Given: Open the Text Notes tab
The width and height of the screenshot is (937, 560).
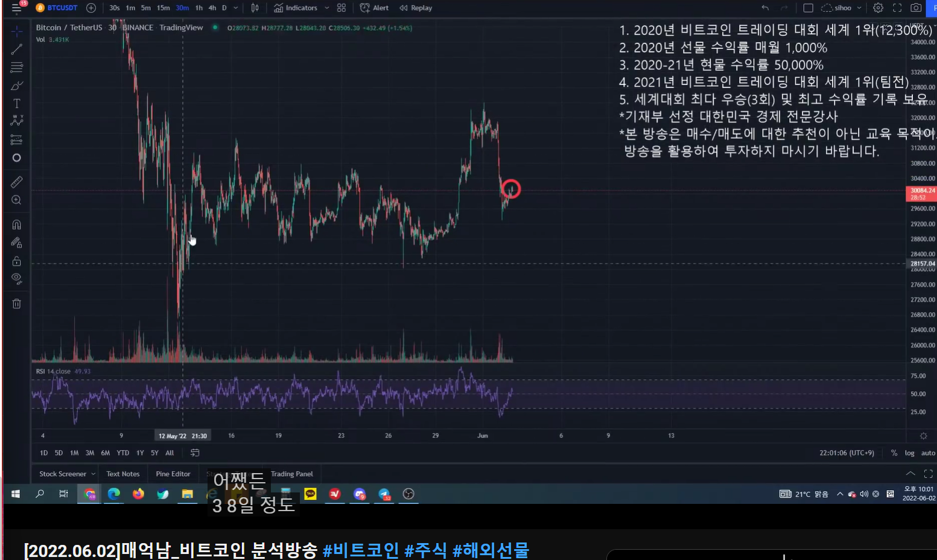Looking at the screenshot, I should (123, 474).
